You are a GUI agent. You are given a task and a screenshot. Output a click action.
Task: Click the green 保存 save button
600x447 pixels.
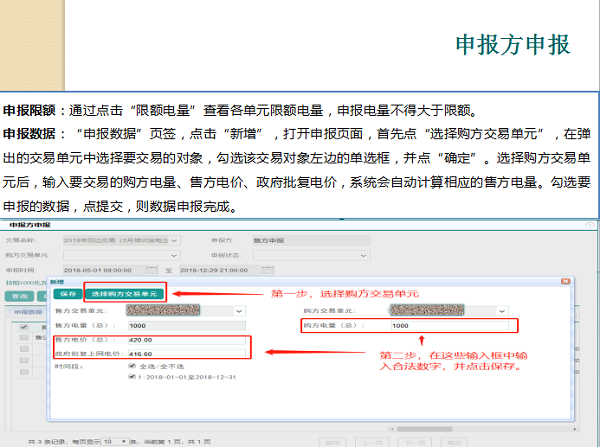(66, 294)
